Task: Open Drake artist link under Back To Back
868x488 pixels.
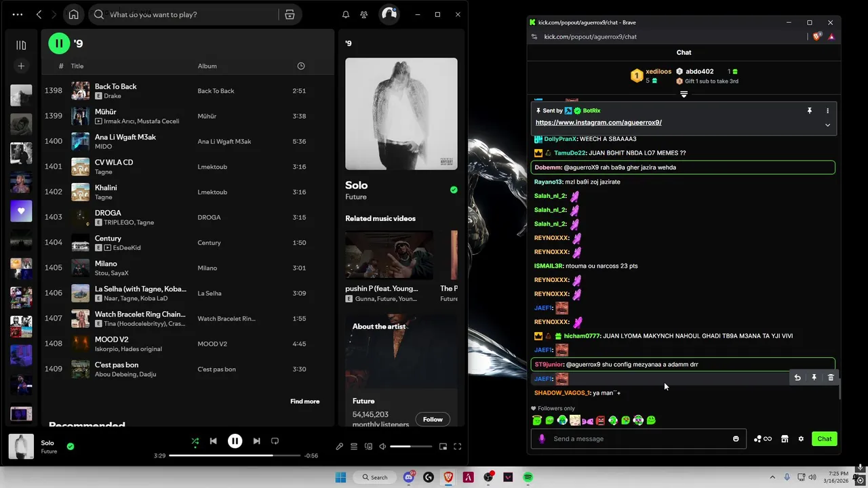Action: point(113,96)
